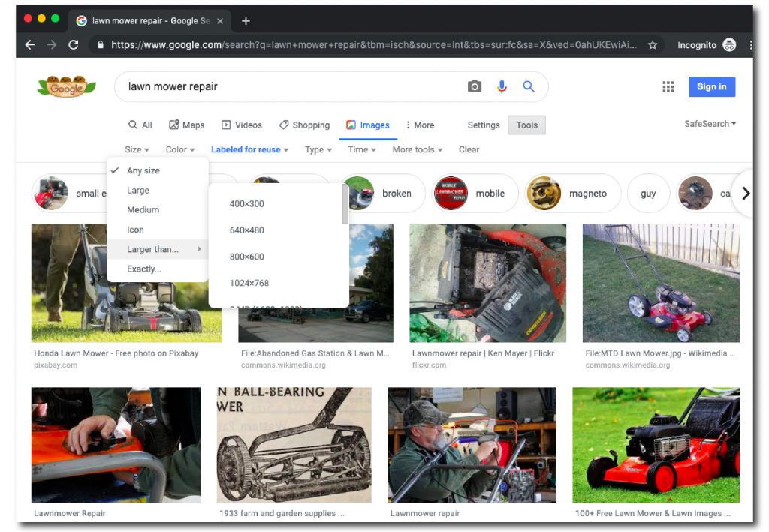769x532 pixels.
Task: Choose Large in the Size menu
Action: (158, 190)
